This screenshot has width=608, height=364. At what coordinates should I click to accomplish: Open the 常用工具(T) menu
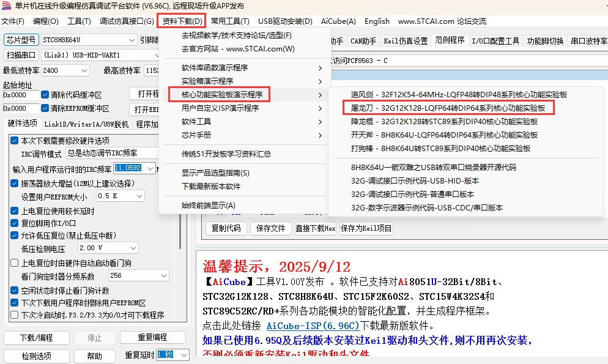coord(230,21)
